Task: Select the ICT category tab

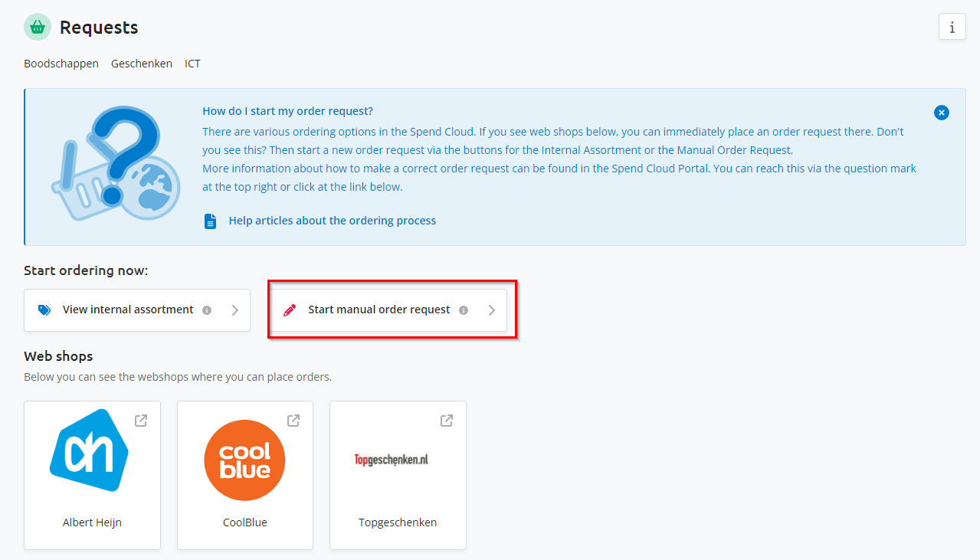Action: tap(192, 64)
